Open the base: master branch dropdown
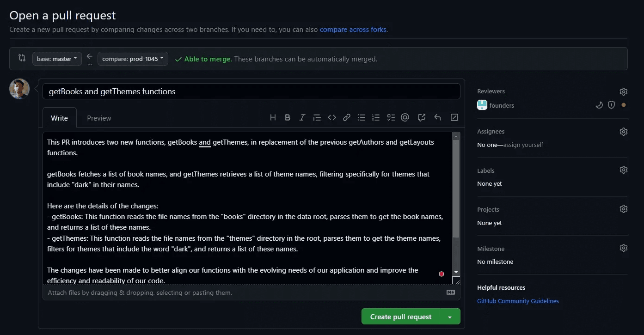This screenshot has height=335, width=644. pyautogui.click(x=57, y=59)
